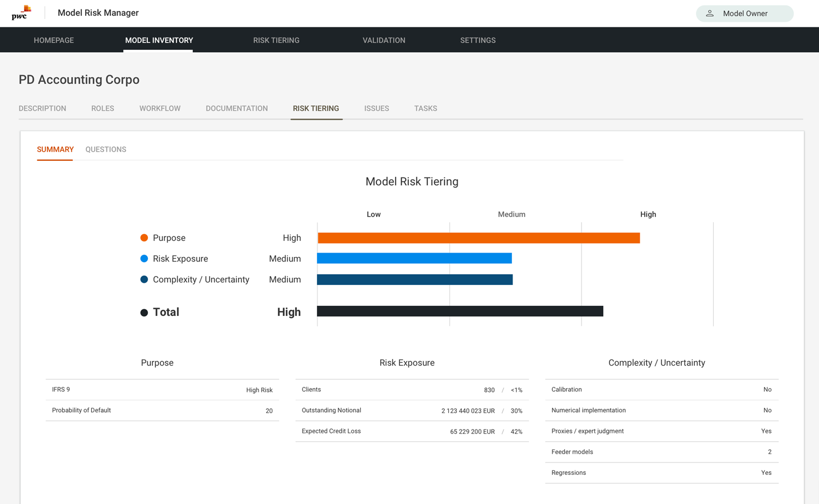This screenshot has height=504, width=819.
Task: Click the orange Purpose legend dot
Action: 144,238
